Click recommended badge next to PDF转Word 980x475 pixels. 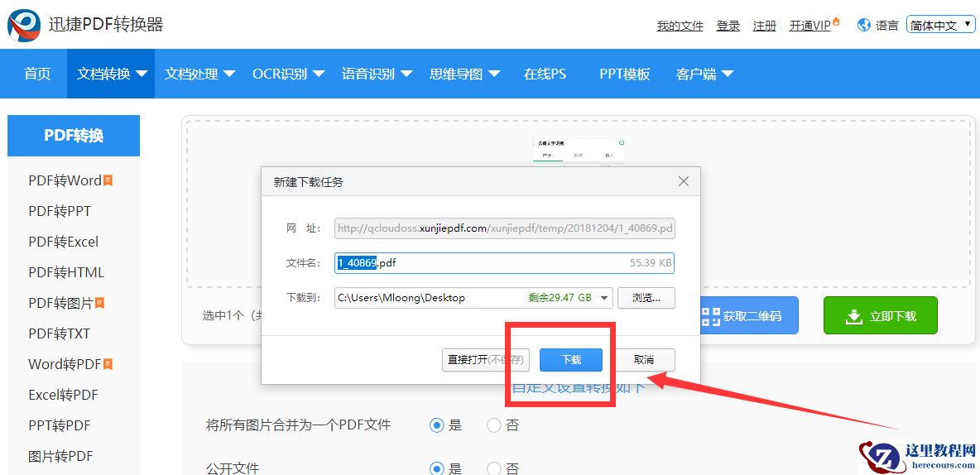coord(108,180)
